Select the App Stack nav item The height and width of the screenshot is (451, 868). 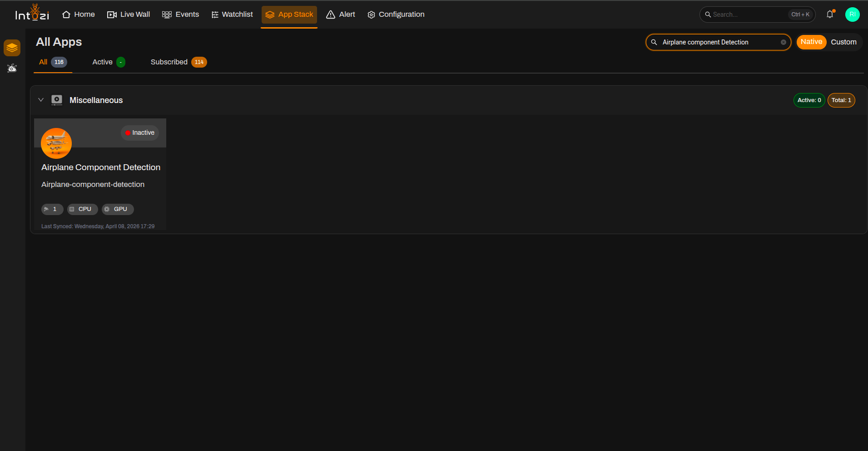[289, 15]
